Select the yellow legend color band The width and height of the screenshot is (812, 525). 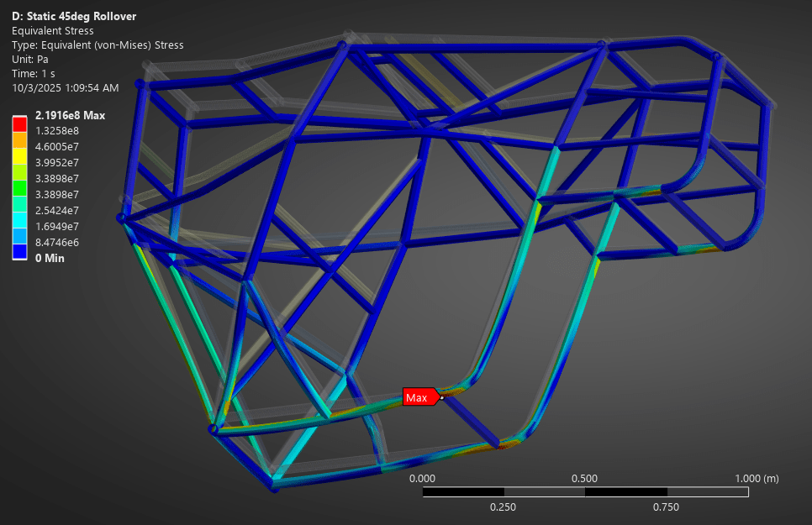tap(19, 155)
